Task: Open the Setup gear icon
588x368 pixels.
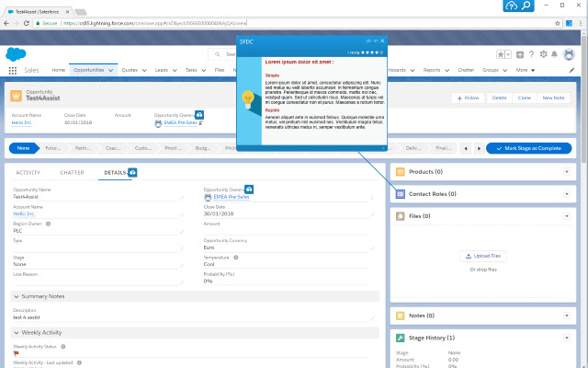Action: click(543, 54)
